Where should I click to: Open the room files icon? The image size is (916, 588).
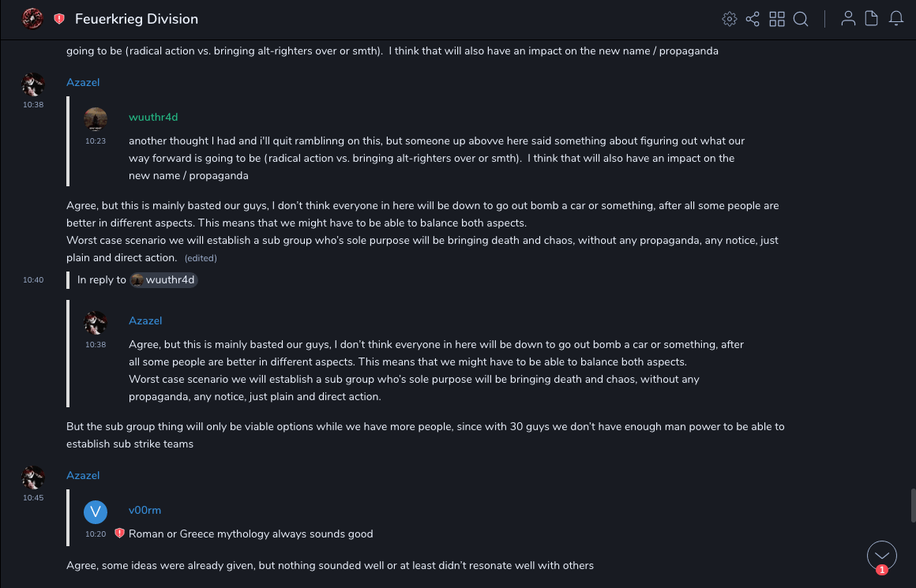click(x=872, y=19)
